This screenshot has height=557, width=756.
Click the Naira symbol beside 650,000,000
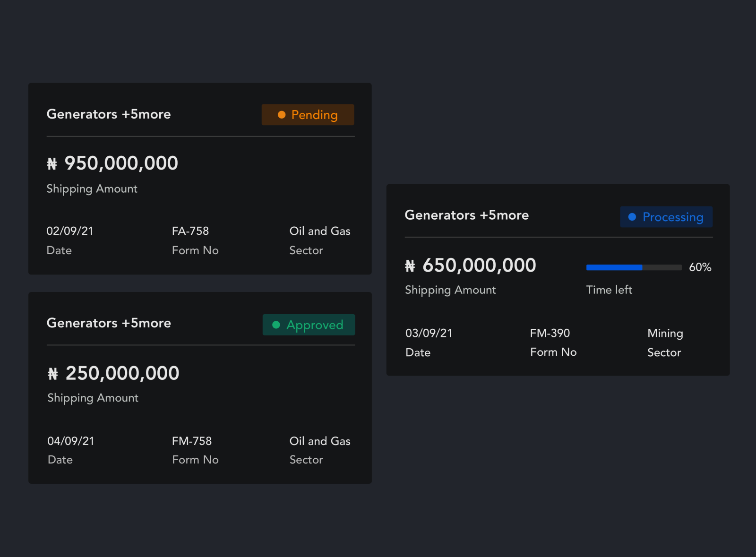point(410,266)
